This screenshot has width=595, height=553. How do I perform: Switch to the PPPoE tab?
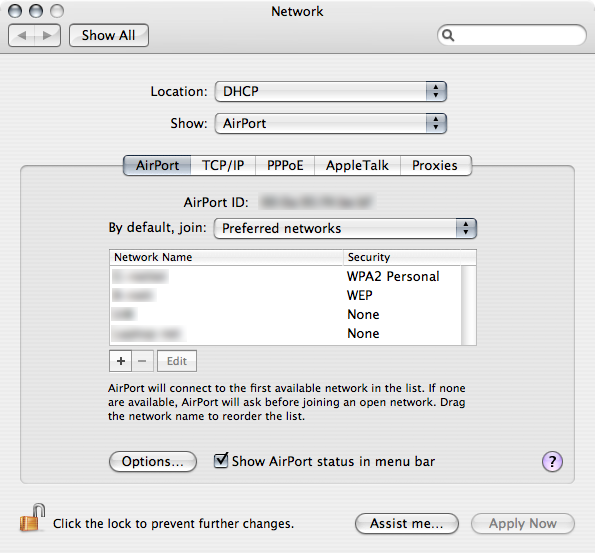285,165
